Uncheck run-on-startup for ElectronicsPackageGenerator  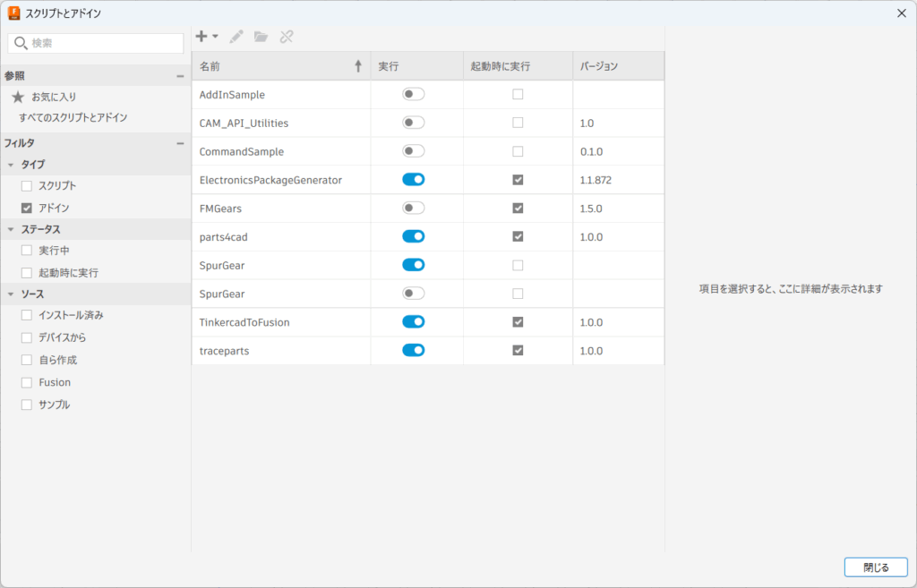coord(518,180)
